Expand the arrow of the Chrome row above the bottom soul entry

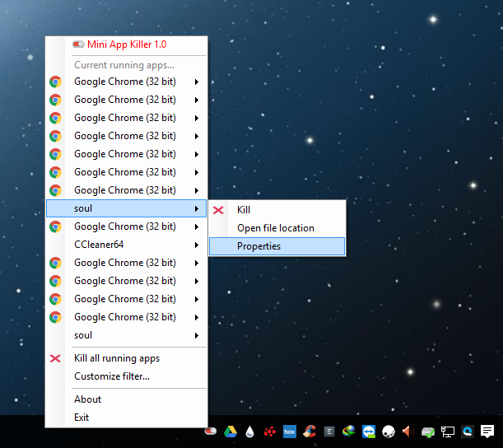tap(197, 317)
